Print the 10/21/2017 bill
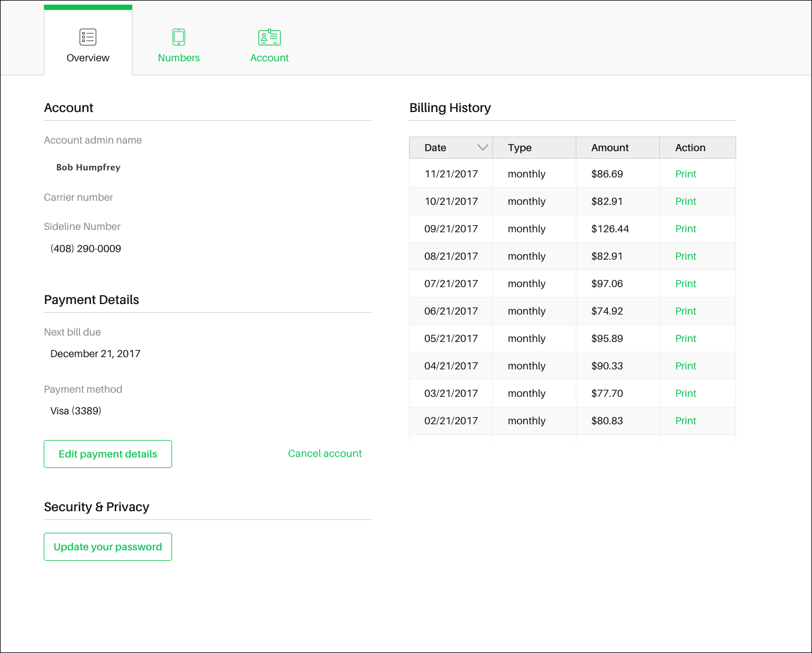This screenshot has width=812, height=653. (686, 201)
